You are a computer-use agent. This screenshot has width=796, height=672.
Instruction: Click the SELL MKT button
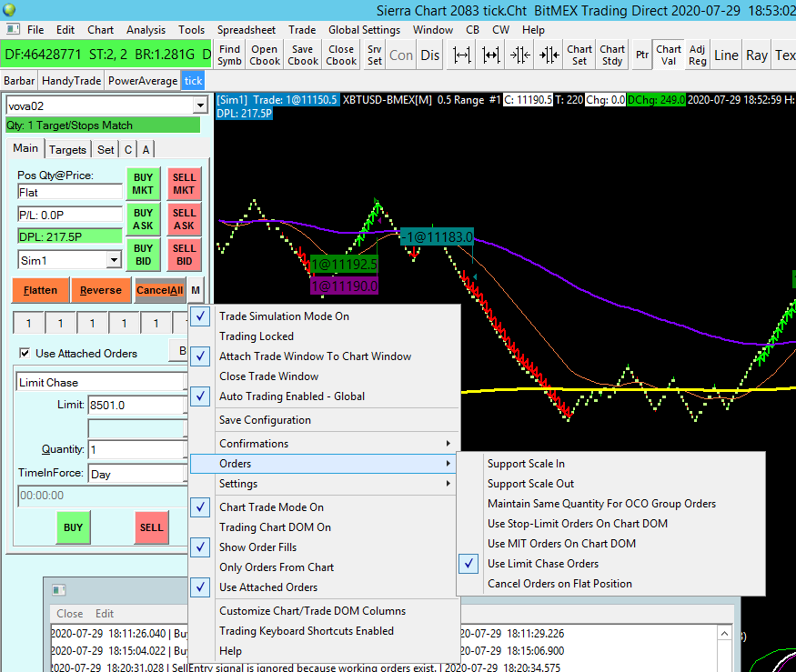point(184,184)
